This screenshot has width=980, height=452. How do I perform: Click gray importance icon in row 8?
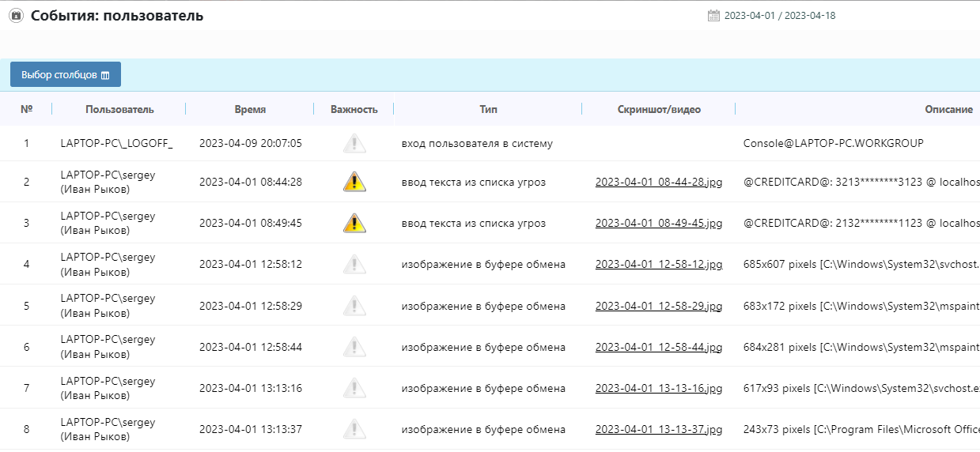pos(354,429)
